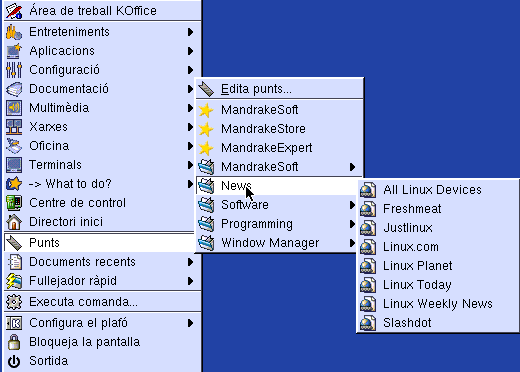Click the Bloqueja la pantalla padlock icon
Image resolution: width=520 pixels, height=372 pixels.
coord(14,342)
